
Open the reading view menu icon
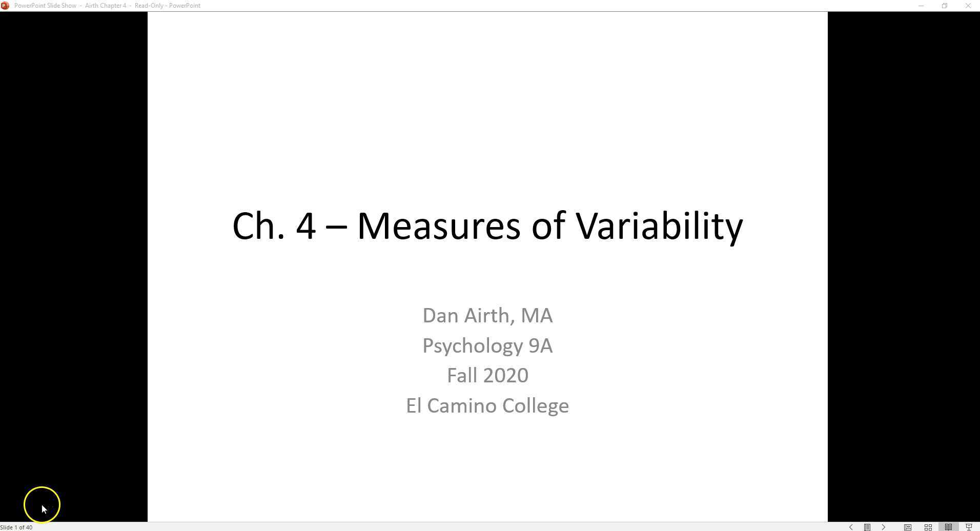(x=867, y=527)
